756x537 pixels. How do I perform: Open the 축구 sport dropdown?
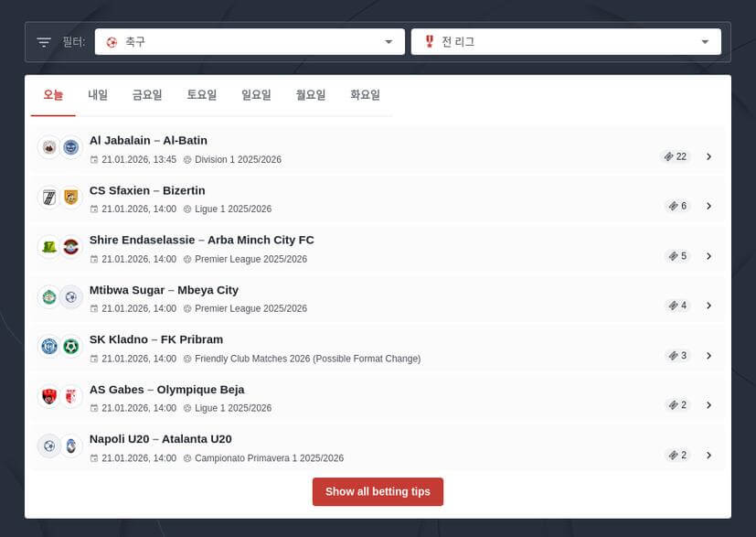[x=250, y=42]
